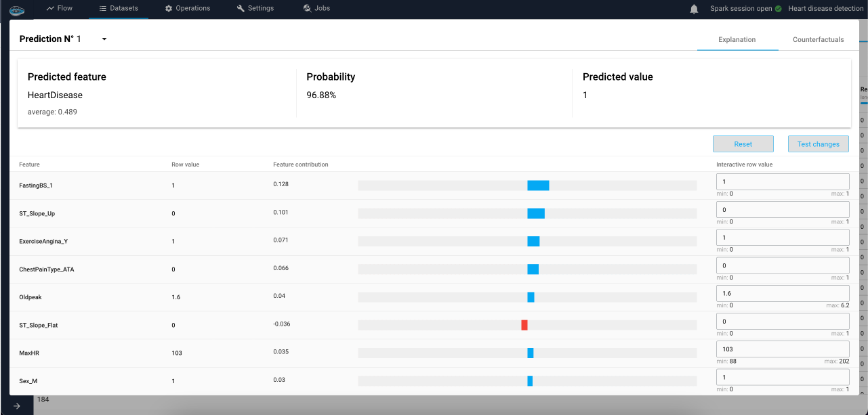Screen dimensions: 868x415
Task: Click the Oldpeak row value 1.6
Action: coord(176,297)
